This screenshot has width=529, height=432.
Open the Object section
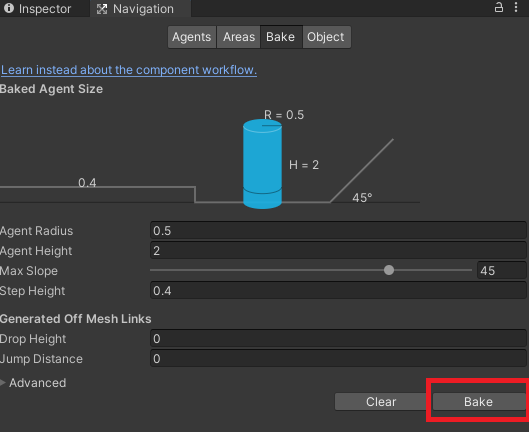(x=326, y=37)
